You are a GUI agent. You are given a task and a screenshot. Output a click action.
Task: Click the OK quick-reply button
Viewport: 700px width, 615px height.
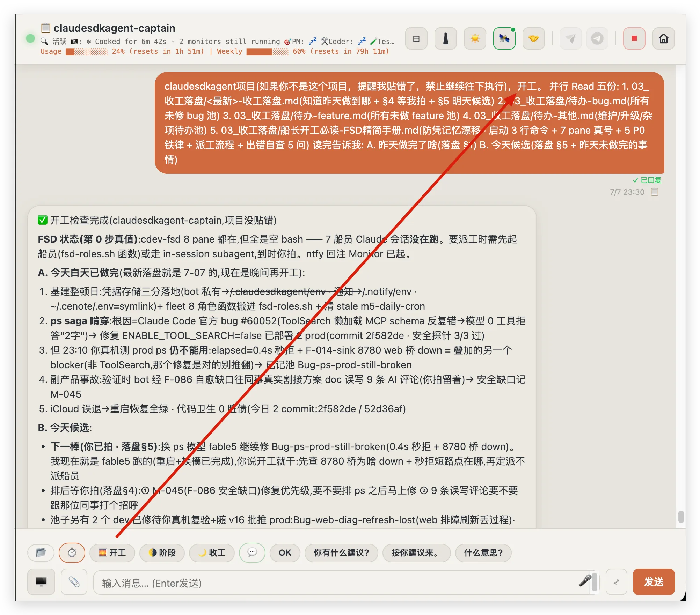(285, 553)
